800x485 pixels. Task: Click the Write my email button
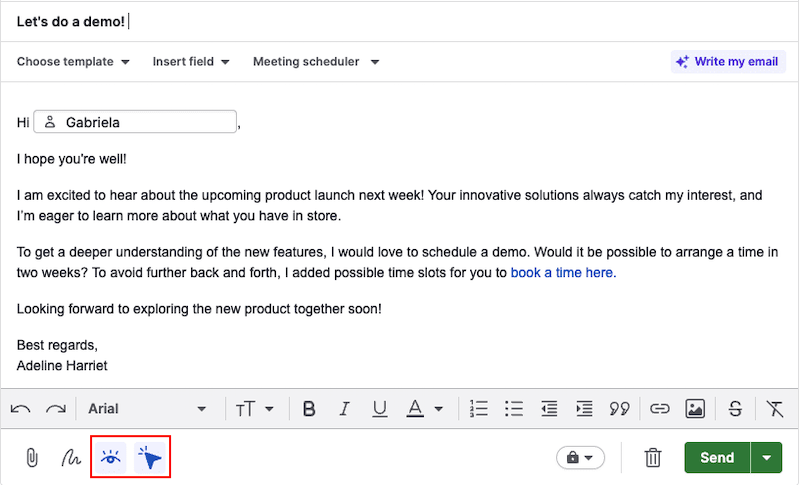(726, 62)
